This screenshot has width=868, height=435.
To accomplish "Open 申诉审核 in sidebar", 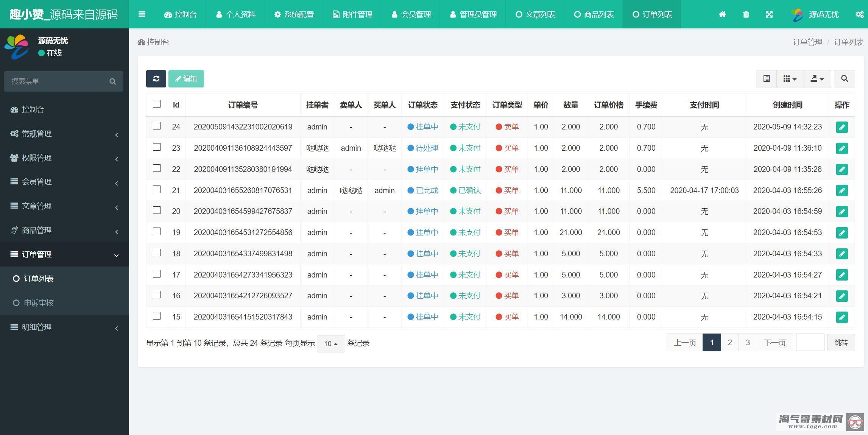I will pos(64,303).
